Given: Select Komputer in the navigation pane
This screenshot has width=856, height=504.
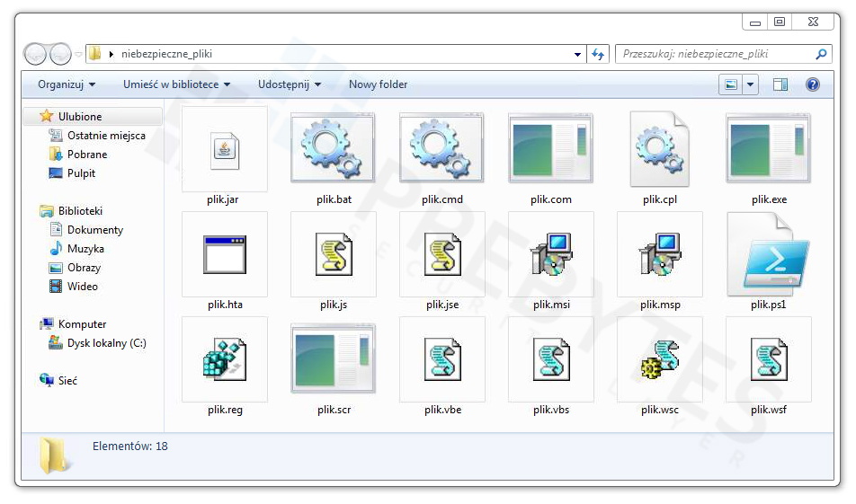Looking at the screenshot, I should [x=82, y=324].
